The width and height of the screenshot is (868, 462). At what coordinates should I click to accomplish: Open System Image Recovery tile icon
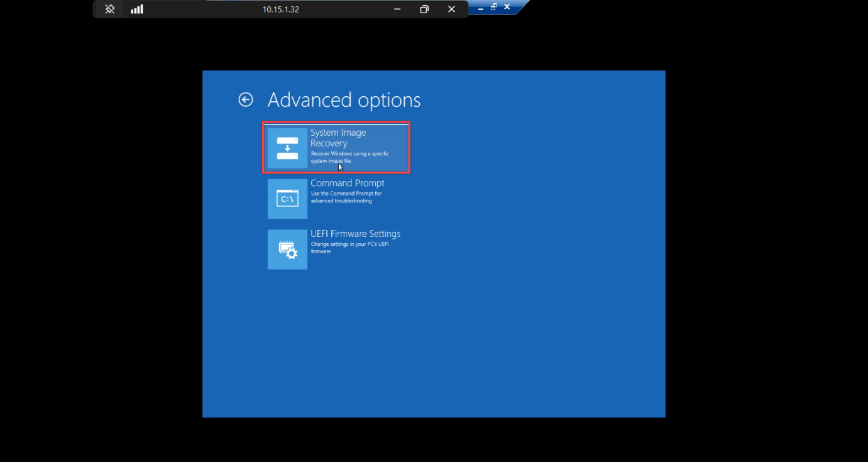click(x=287, y=148)
